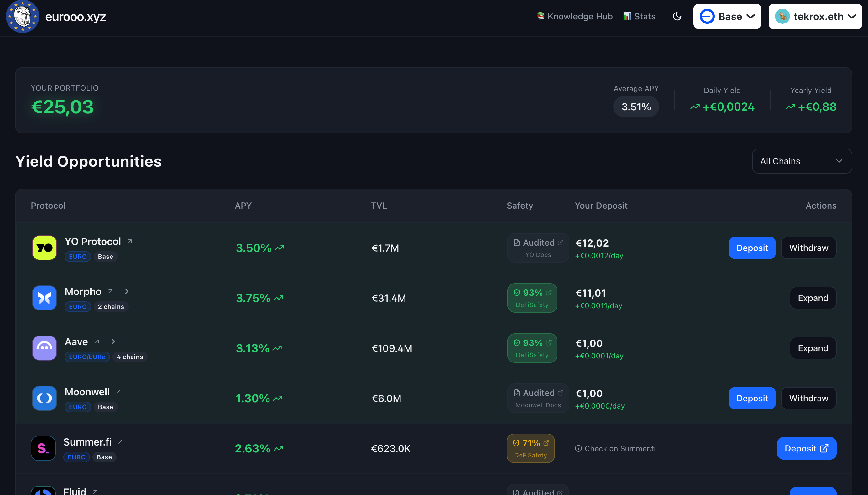Expand the Aave row
The width and height of the screenshot is (868, 495).
pos(813,348)
